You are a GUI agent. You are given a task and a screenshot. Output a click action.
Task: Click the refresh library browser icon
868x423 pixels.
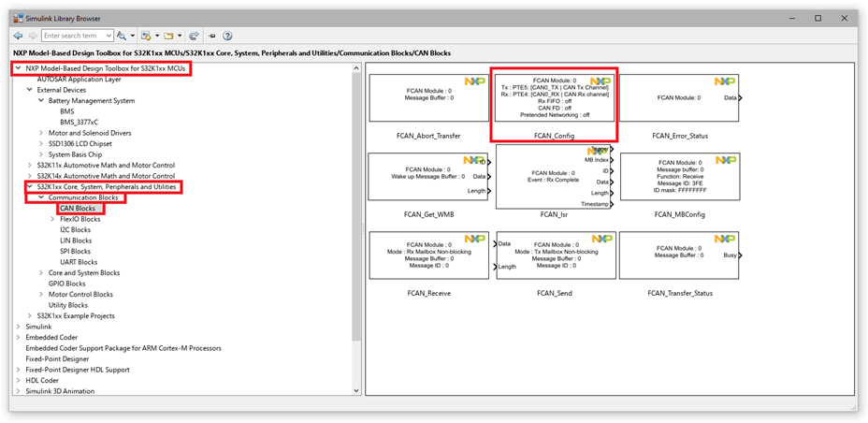click(195, 36)
